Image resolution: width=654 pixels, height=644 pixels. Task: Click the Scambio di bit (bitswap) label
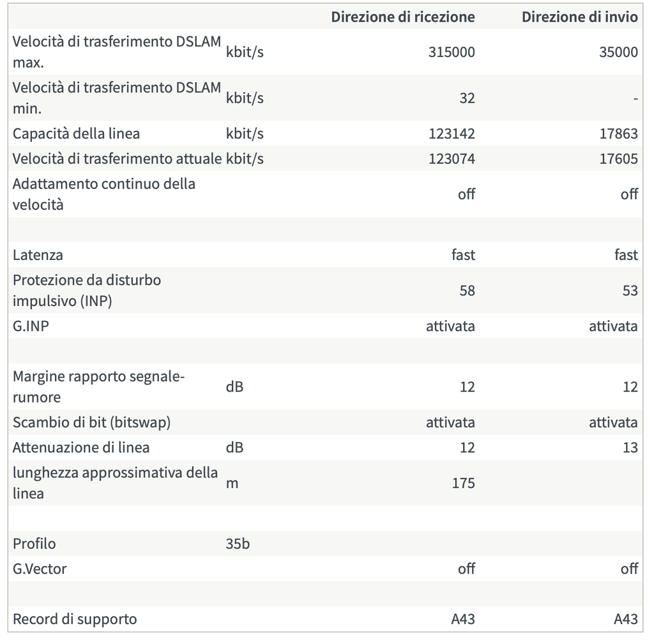(92, 422)
